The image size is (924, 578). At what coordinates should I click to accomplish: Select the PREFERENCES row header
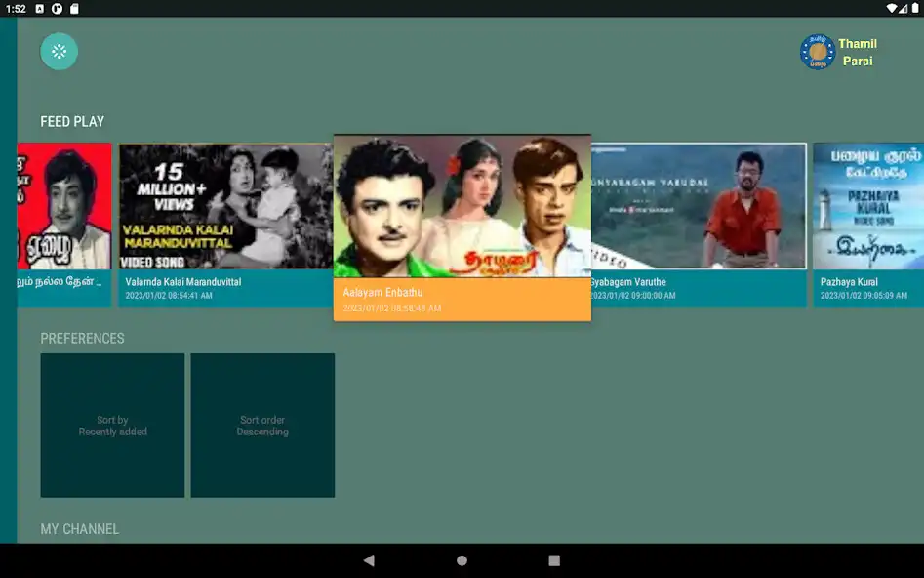83,338
